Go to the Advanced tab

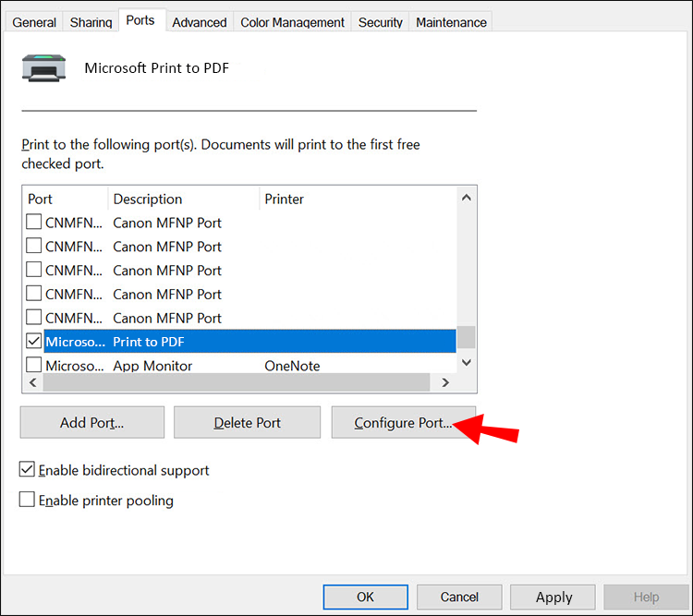199,22
